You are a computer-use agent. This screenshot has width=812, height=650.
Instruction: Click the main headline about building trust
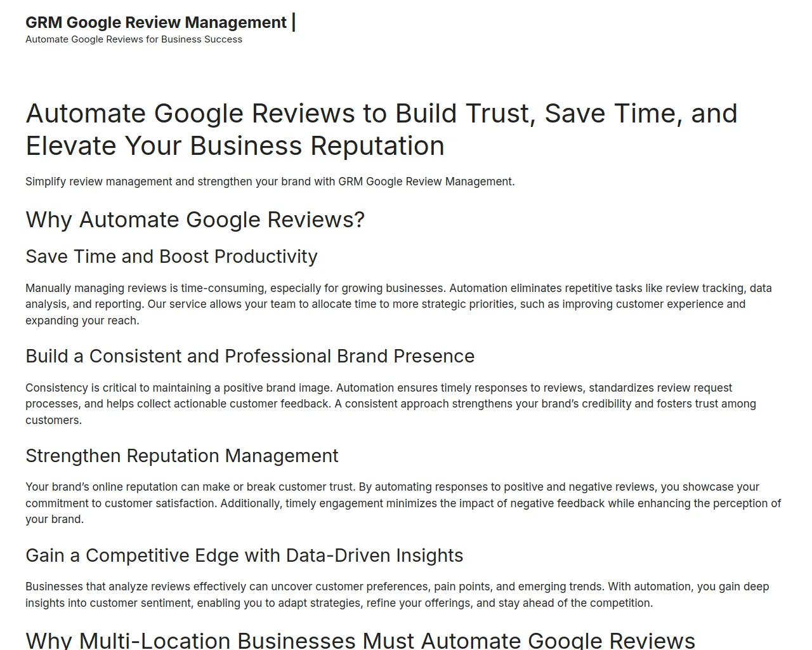coord(381,129)
